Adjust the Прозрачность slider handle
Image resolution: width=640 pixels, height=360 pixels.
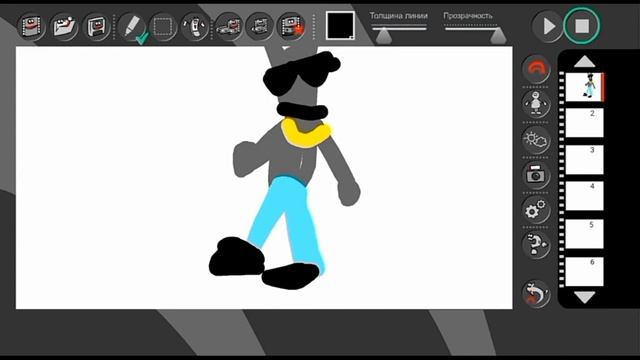point(498,36)
